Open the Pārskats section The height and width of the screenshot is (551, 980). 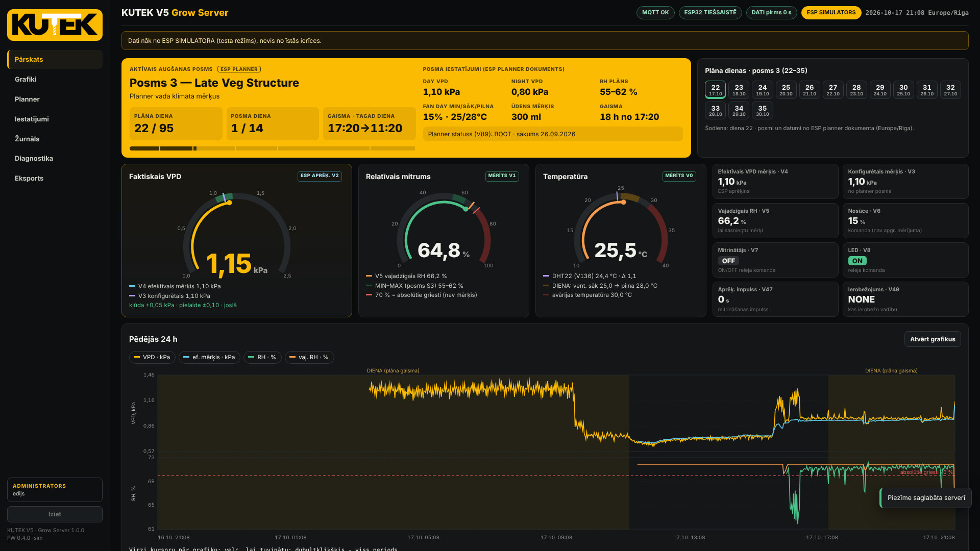55,60
